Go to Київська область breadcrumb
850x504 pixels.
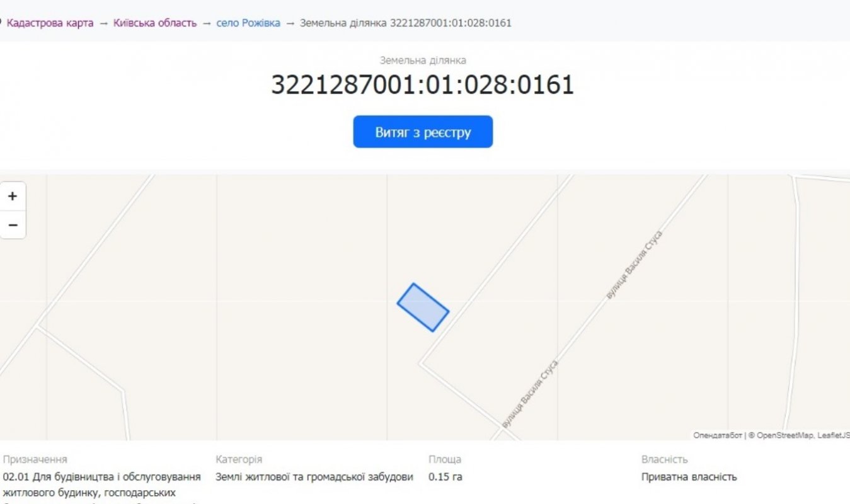click(x=155, y=23)
